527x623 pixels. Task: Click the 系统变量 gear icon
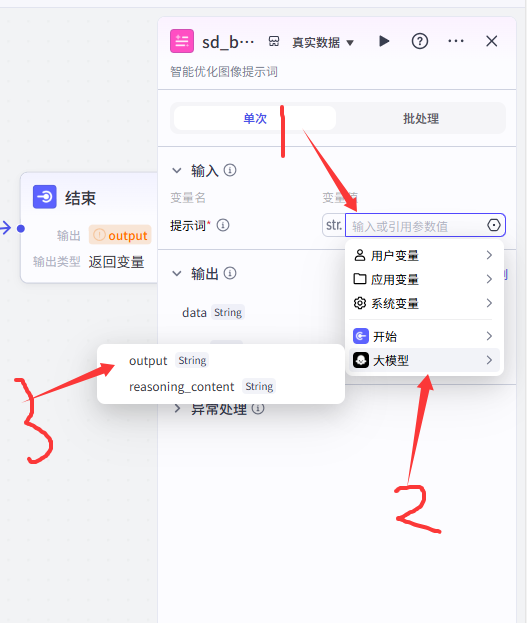(x=360, y=303)
